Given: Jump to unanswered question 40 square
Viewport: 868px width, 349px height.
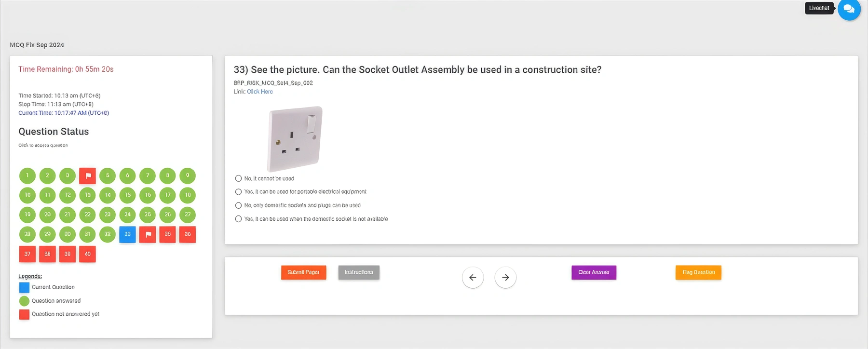Looking at the screenshot, I should coord(88,254).
